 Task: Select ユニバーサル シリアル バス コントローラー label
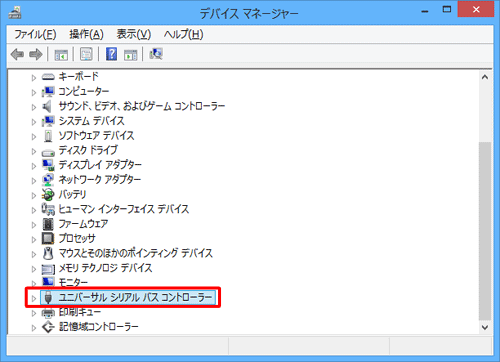tap(135, 297)
